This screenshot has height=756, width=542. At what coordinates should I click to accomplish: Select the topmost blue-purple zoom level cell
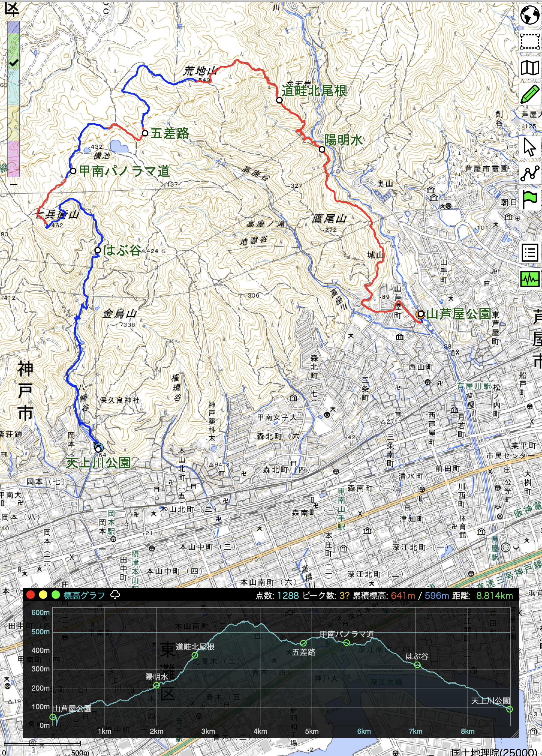(14, 27)
